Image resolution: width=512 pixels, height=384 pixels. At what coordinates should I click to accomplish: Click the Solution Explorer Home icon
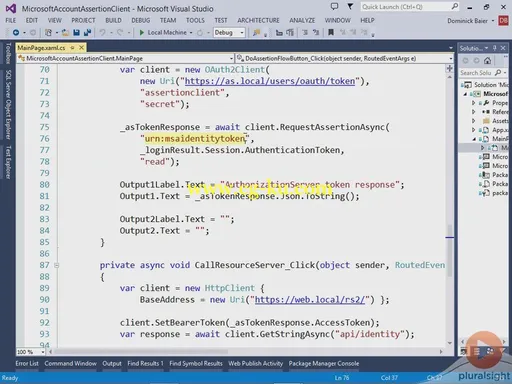click(x=487, y=61)
